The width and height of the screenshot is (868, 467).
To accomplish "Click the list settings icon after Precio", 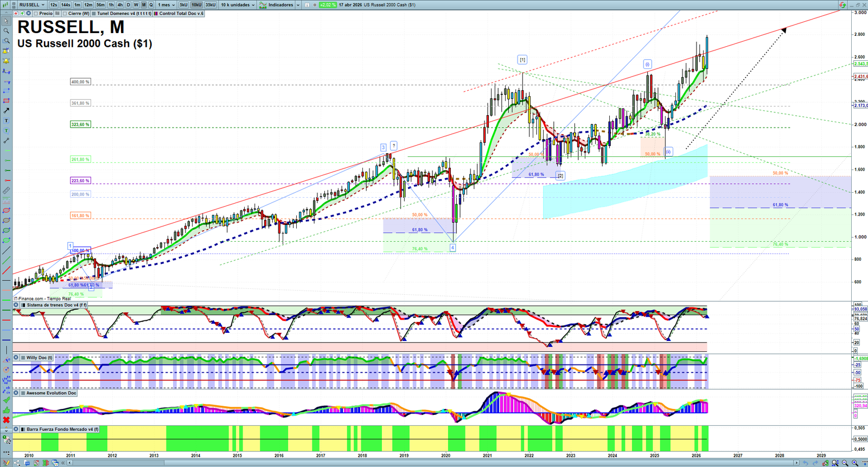I will (57, 14).
